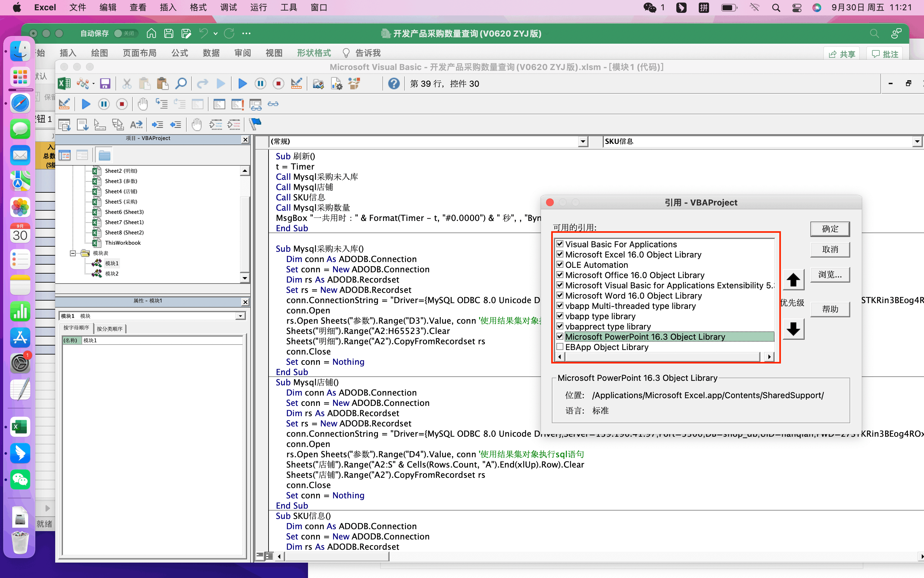
Task: Open dropdown arrow next to toolbox icon
Action: point(94,84)
